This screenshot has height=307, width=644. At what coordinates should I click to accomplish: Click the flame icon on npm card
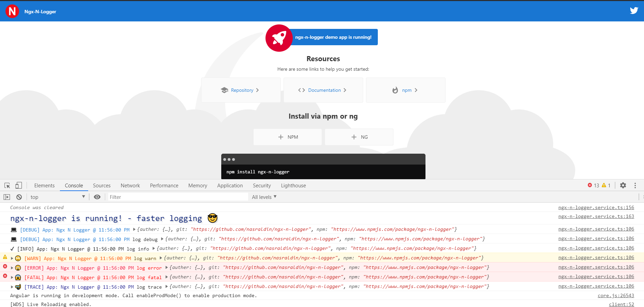point(395,90)
